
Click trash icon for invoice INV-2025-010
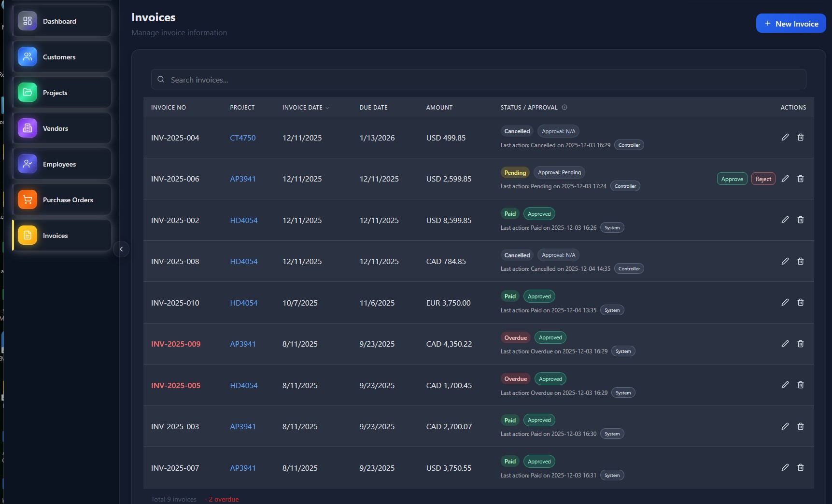point(800,302)
